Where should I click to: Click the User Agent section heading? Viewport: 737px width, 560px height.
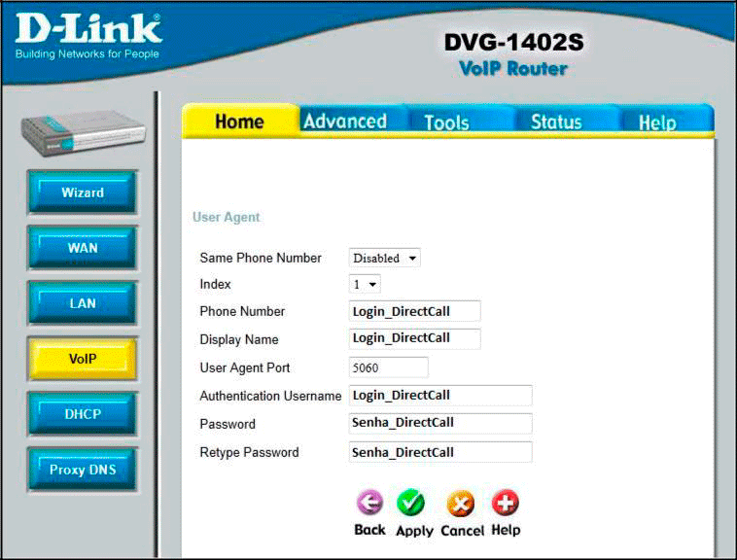227,217
